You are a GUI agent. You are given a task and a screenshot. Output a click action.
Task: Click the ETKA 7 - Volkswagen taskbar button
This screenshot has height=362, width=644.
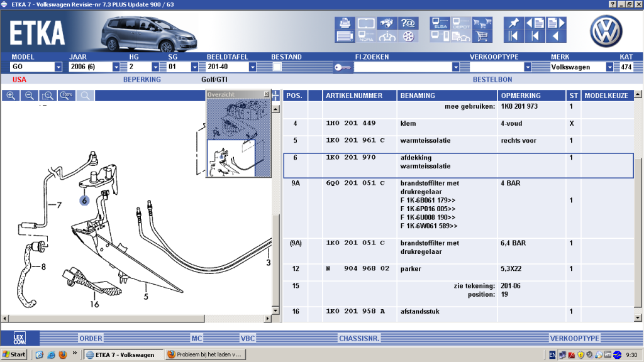(123, 354)
